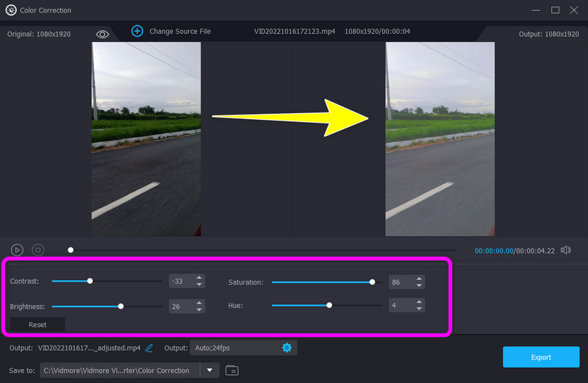Open output settings with the gear icon
The width and height of the screenshot is (588, 383).
click(x=287, y=348)
